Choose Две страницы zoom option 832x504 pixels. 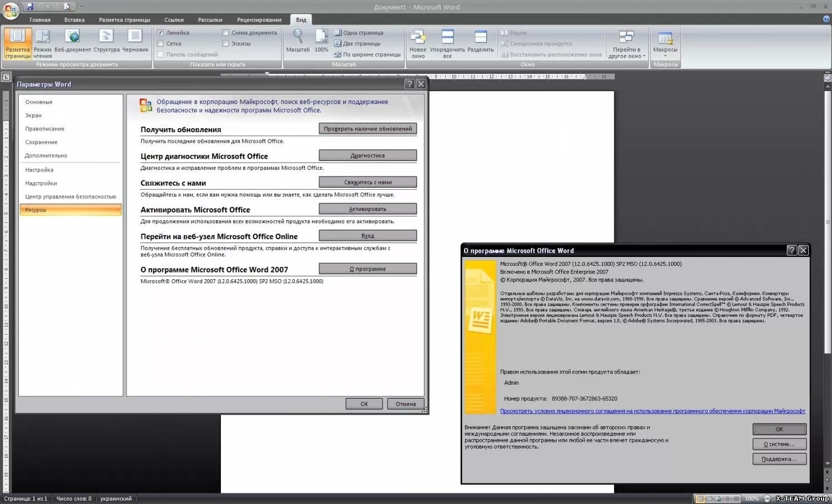click(357, 43)
